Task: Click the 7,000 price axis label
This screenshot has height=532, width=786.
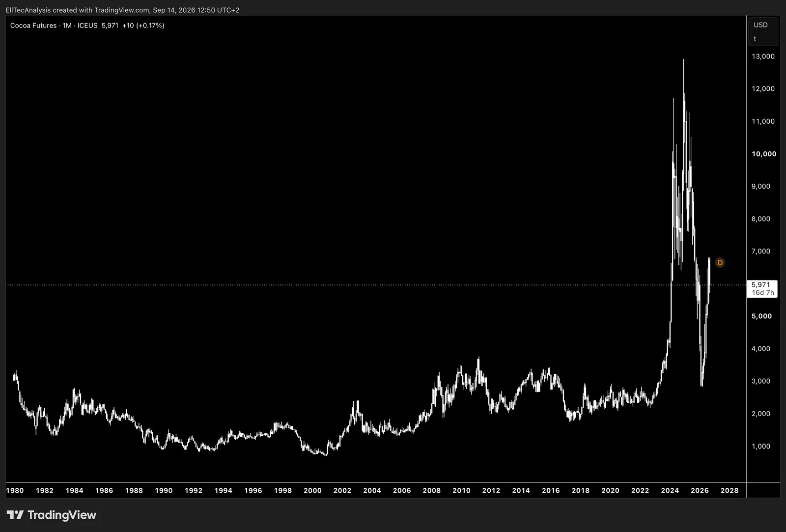Action: click(761, 252)
